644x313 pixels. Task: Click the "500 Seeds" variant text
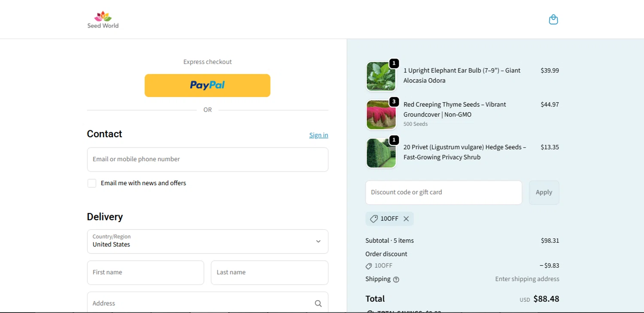pos(416,124)
